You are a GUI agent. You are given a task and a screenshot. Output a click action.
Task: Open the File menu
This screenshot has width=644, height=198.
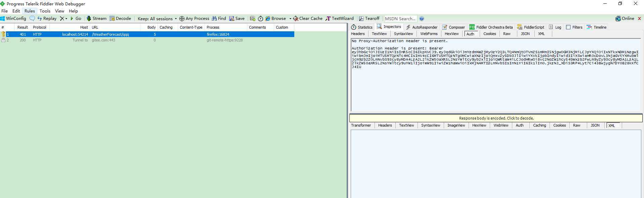tap(4, 11)
